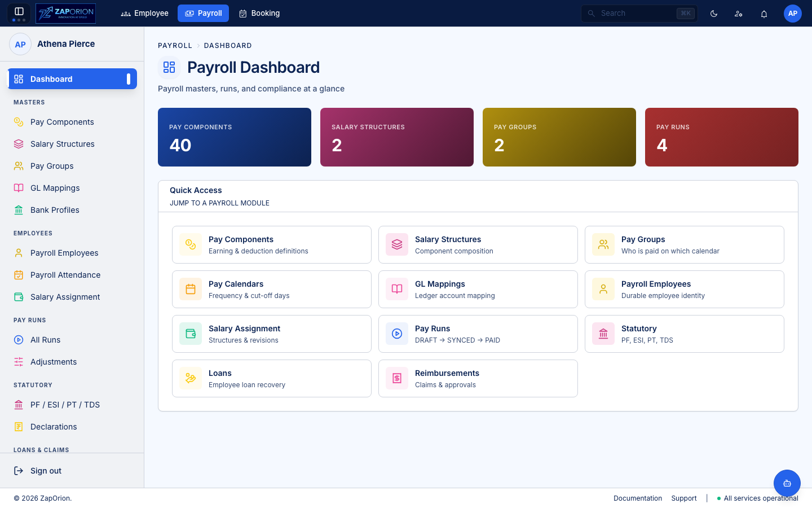The image size is (812, 508).
Task: Click Pay Components icon in sidebar
Action: point(19,122)
